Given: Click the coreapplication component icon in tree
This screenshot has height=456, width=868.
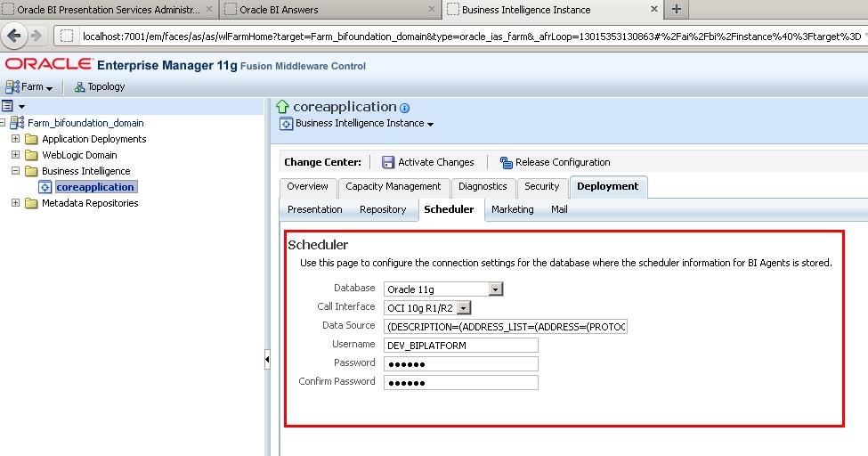Looking at the screenshot, I should (45, 187).
